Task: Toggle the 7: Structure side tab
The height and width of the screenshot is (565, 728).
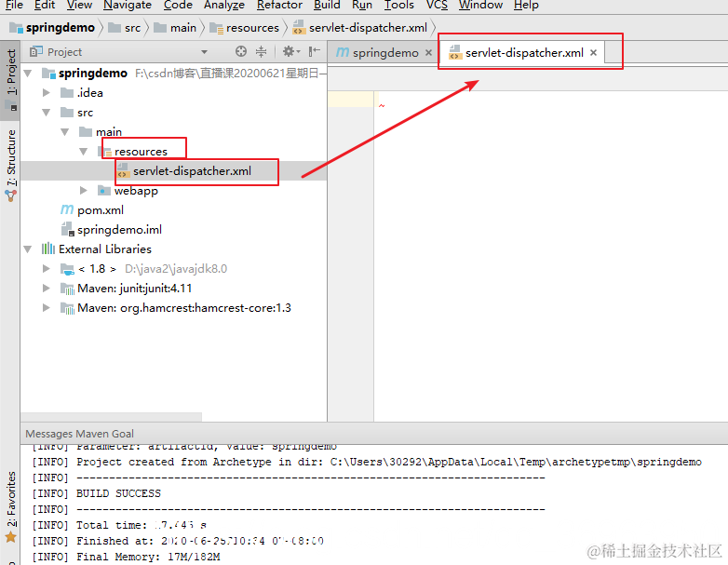Action: tap(11, 165)
